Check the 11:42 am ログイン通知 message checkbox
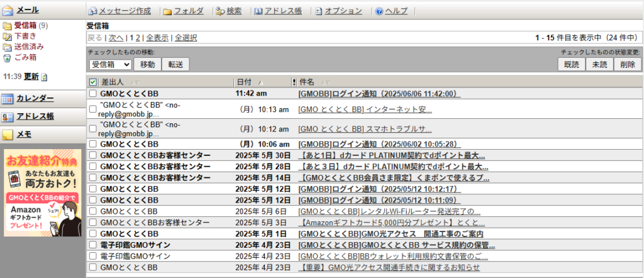This screenshot has width=644, height=278. click(93, 94)
